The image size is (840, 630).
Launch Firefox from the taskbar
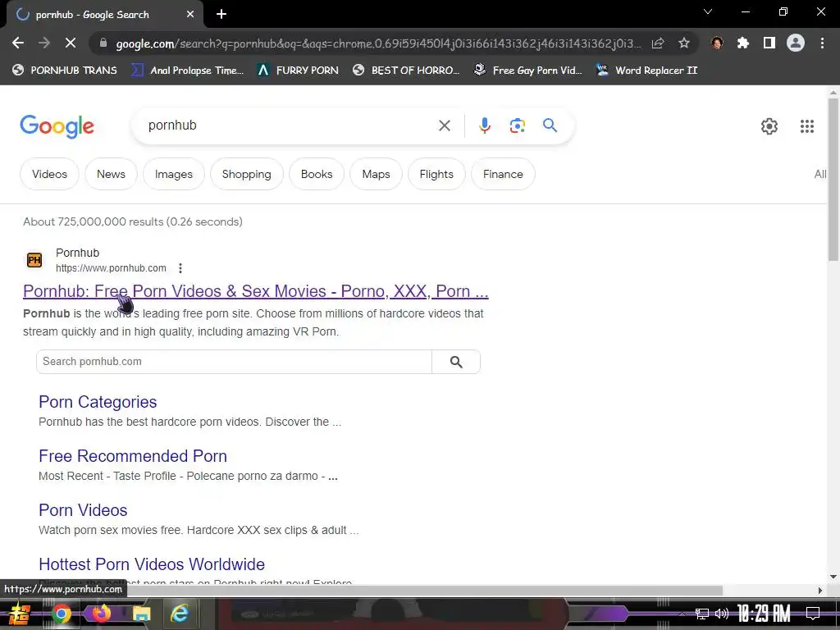click(101, 614)
